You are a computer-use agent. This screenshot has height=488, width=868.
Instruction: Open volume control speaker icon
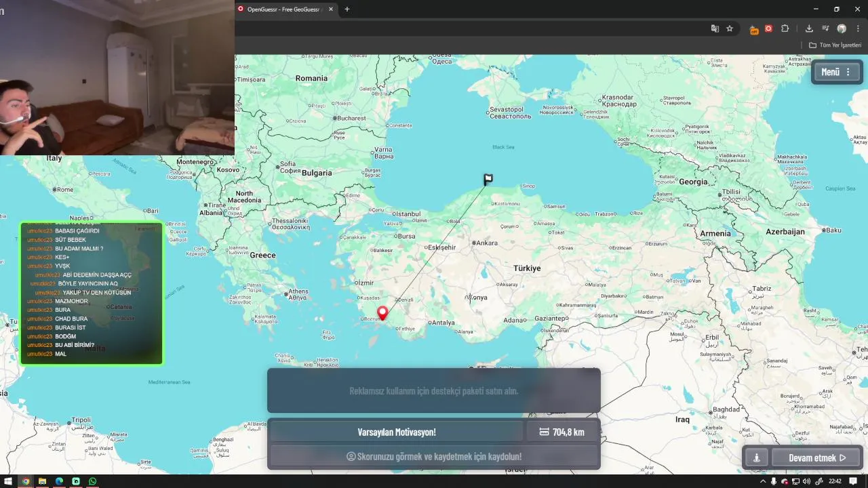806,481
